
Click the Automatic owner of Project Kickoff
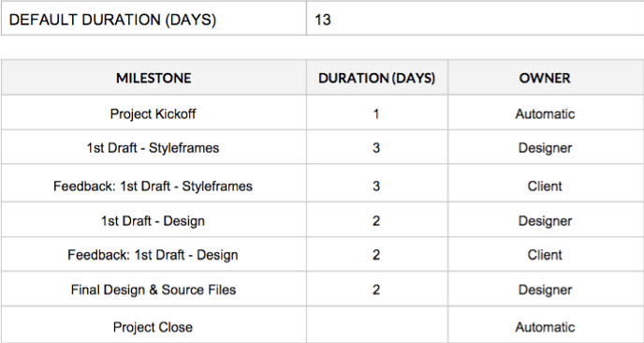click(x=545, y=114)
